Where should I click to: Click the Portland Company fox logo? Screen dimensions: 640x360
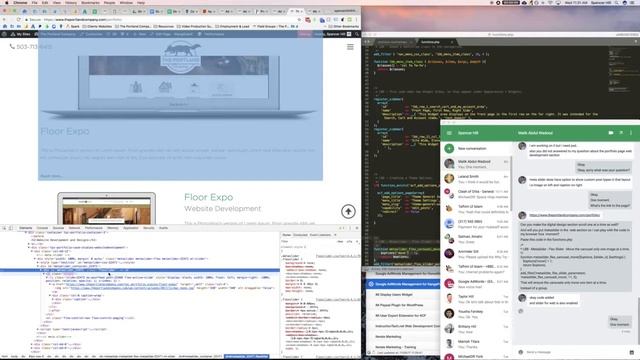pyautogui.click(x=180, y=58)
